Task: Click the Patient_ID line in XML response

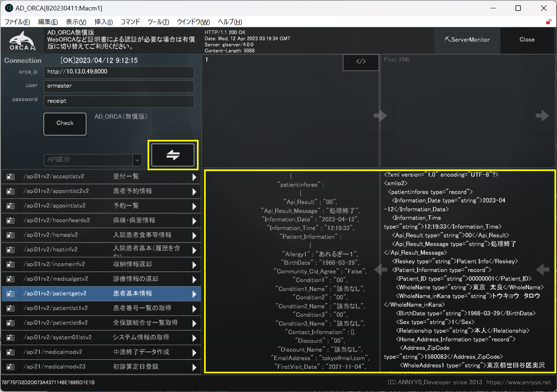Action: pyautogui.click(x=464, y=279)
